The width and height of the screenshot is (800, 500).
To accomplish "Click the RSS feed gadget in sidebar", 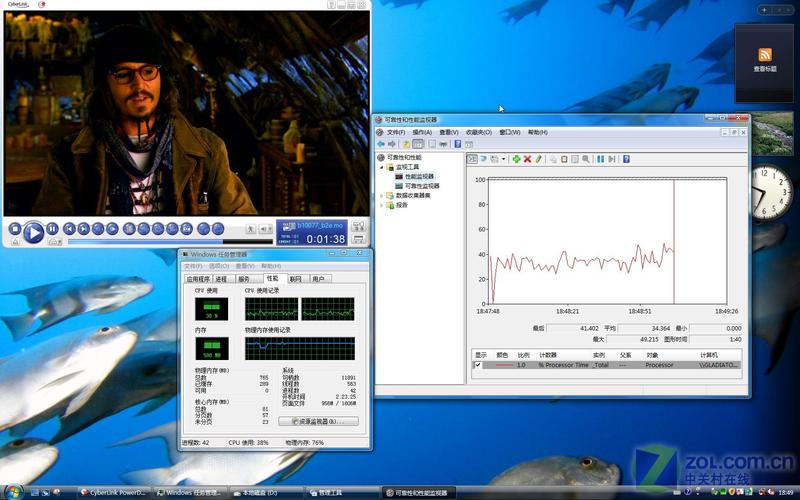I will 764,61.
